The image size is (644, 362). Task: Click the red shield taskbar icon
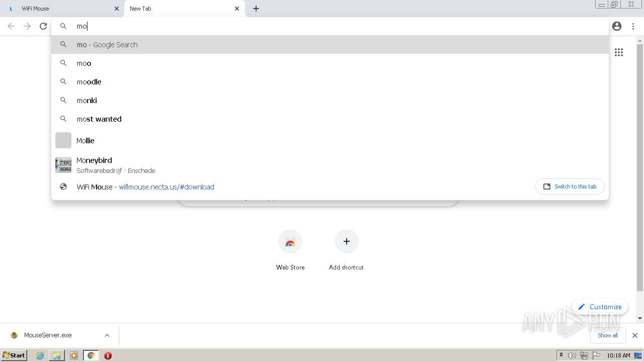(x=108, y=355)
